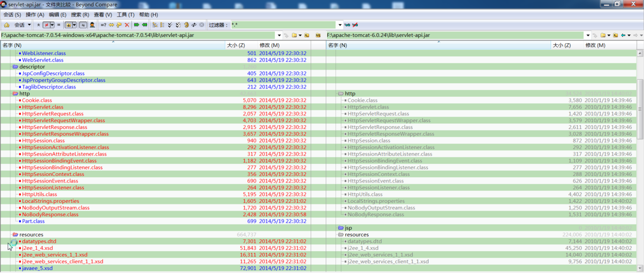Image resolution: width=644 pixels, height=273 pixels.
Task: Open the 会话 button's dropdown arrow
Action: pyautogui.click(x=29, y=24)
